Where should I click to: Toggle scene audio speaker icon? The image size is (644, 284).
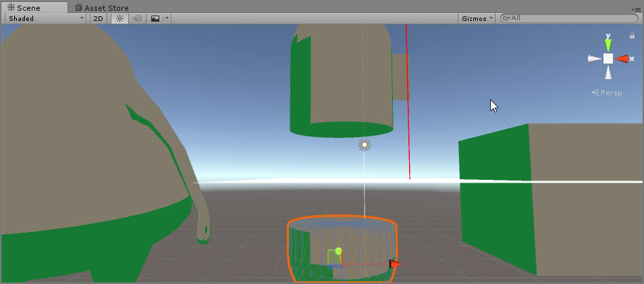click(x=137, y=18)
